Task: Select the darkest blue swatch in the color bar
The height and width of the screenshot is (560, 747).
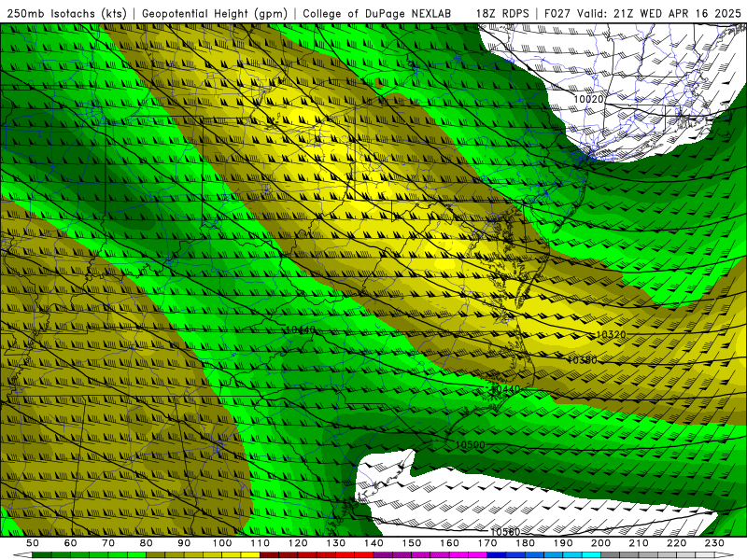Action: [497, 554]
